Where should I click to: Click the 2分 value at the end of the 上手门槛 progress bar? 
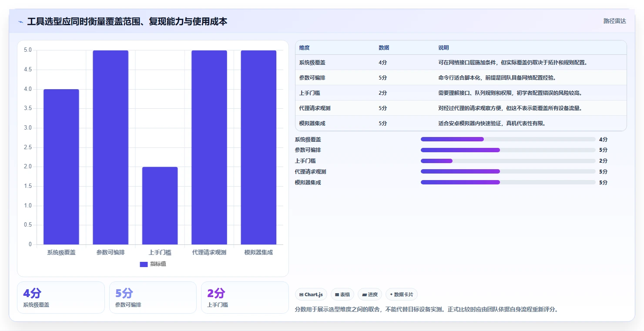click(603, 161)
